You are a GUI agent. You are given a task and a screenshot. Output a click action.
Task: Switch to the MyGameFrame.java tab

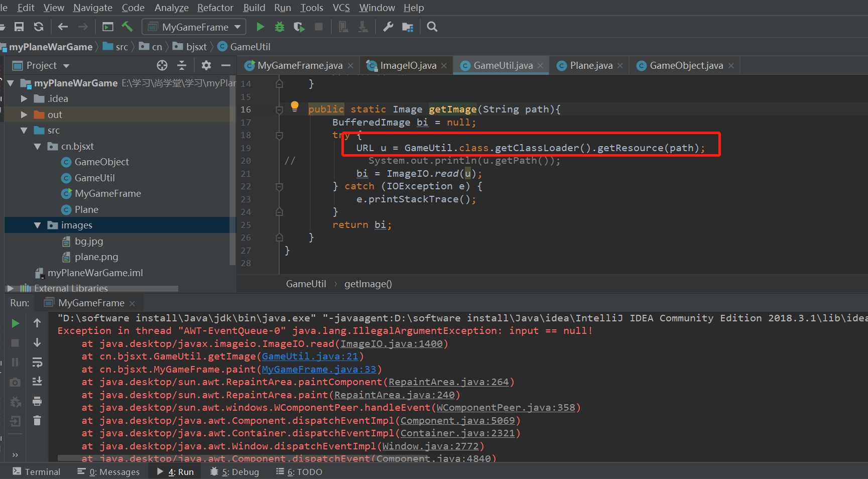click(x=299, y=66)
